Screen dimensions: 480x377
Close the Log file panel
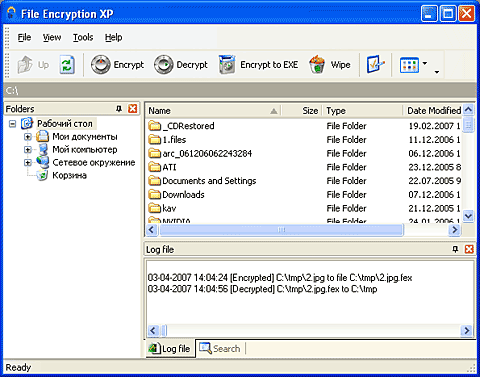pyautogui.click(x=469, y=249)
